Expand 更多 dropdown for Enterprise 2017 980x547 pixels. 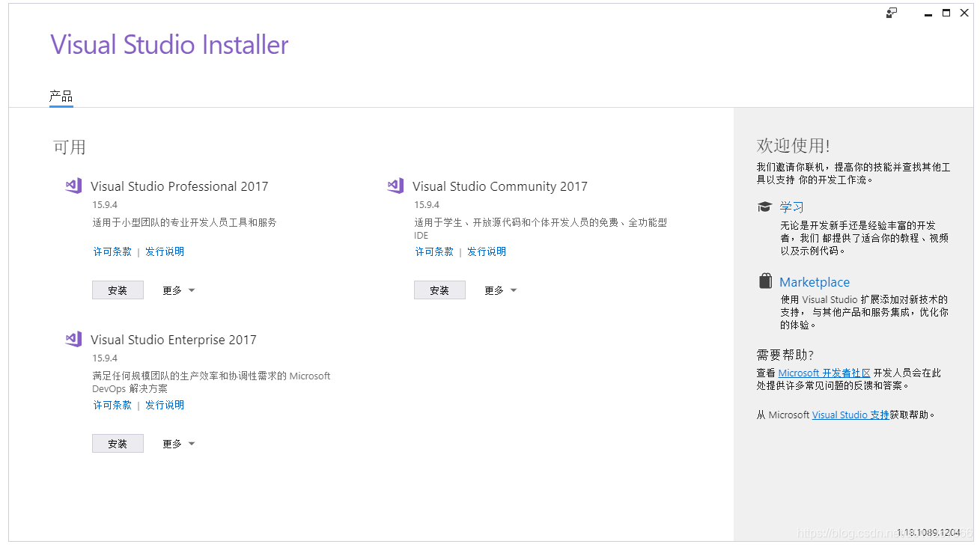point(179,444)
